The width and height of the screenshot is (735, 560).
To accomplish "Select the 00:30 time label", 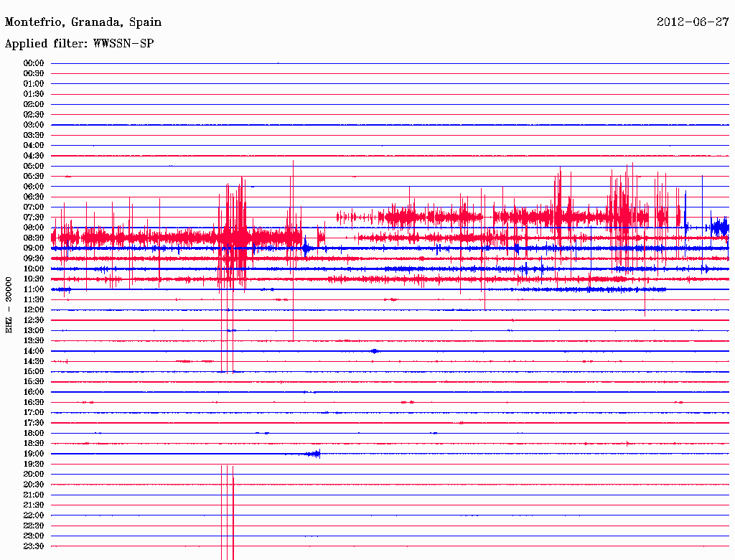I will coord(34,74).
